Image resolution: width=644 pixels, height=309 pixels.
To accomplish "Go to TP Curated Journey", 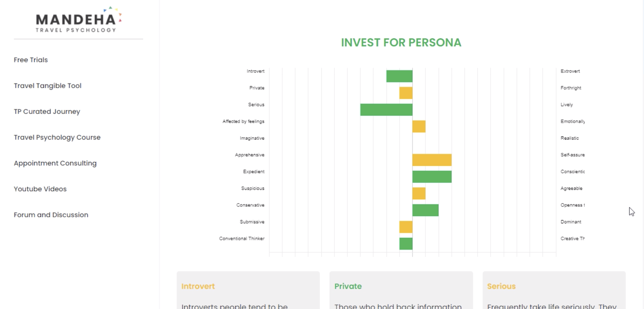I will point(47,111).
